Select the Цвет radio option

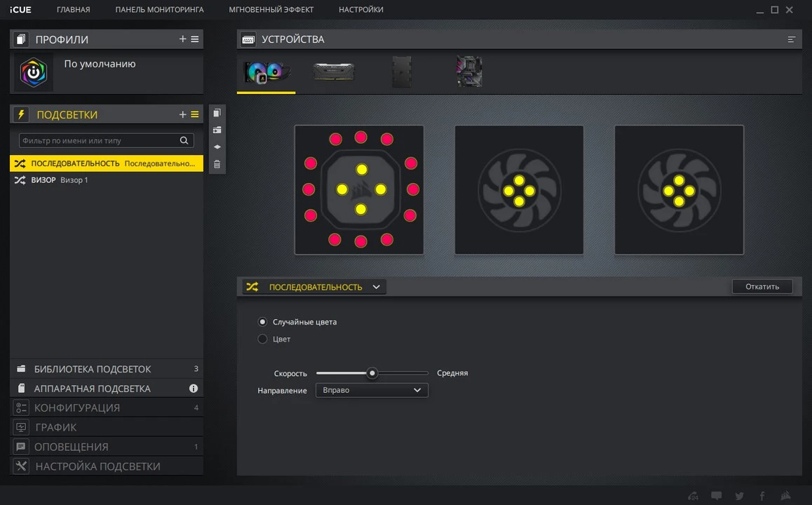coord(262,339)
